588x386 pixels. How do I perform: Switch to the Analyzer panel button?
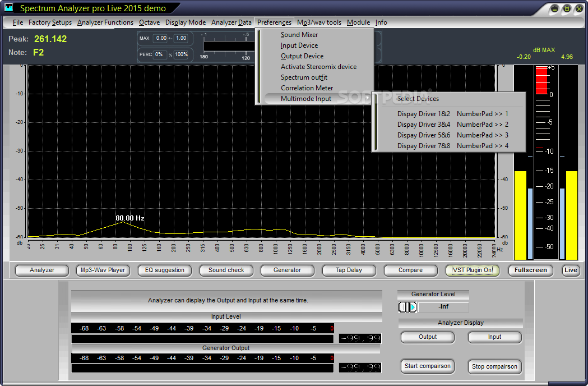[42, 270]
